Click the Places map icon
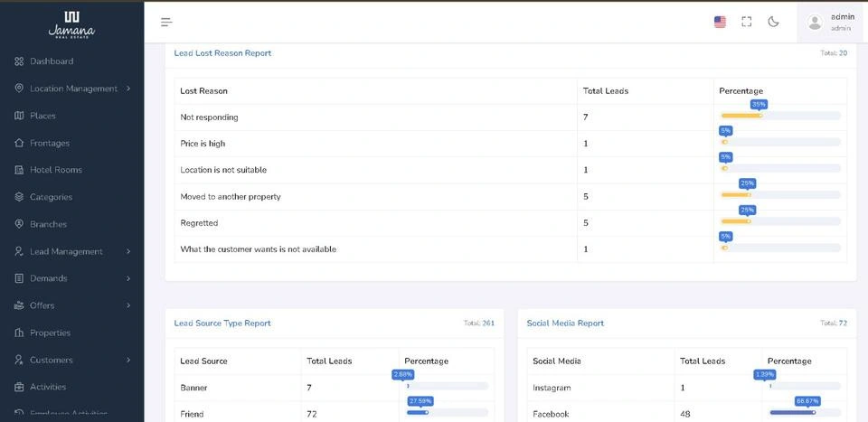 19,116
